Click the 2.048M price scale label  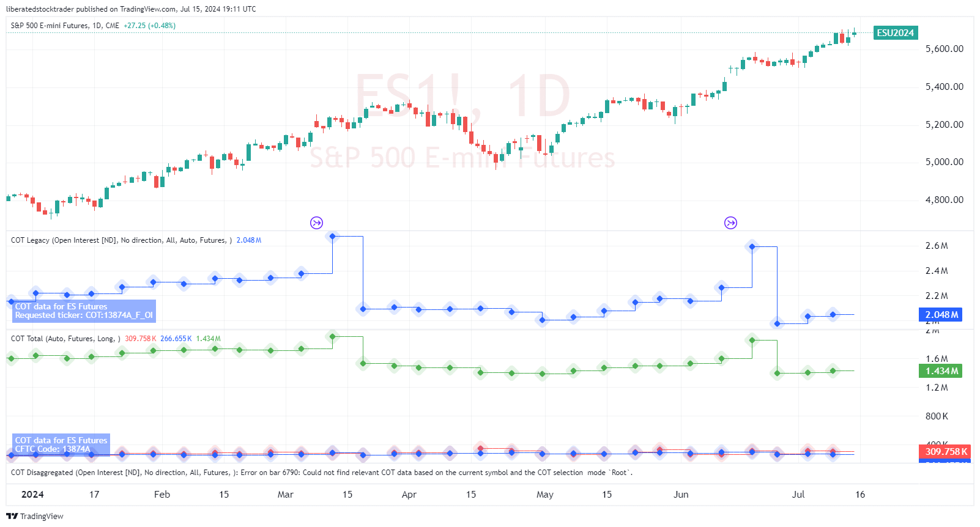940,315
